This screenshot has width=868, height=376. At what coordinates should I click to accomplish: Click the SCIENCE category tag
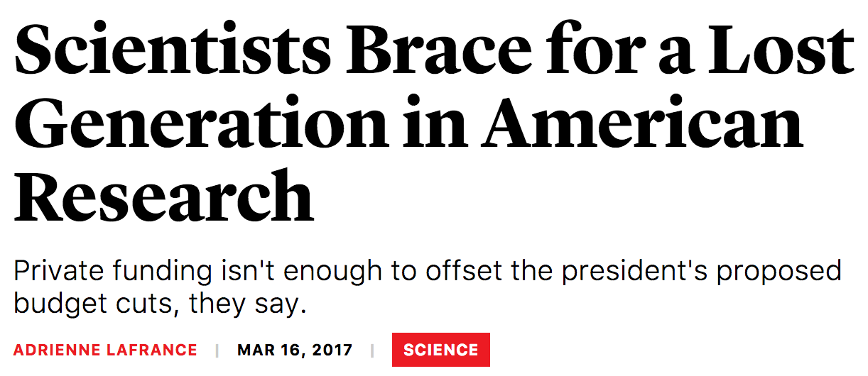440,350
